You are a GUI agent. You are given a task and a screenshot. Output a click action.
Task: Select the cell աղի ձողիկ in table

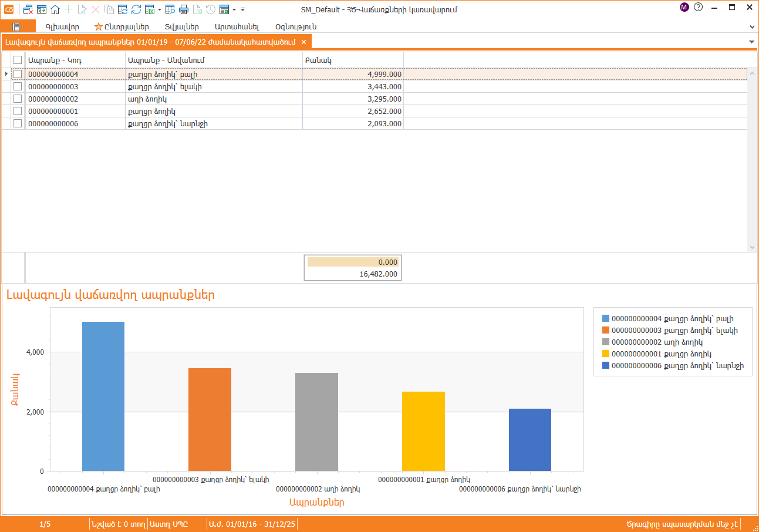coord(214,99)
